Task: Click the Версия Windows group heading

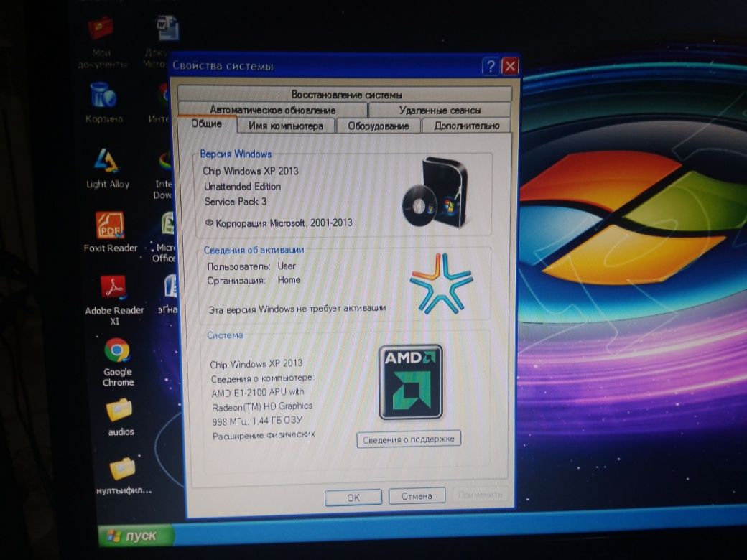Action: click(236, 154)
